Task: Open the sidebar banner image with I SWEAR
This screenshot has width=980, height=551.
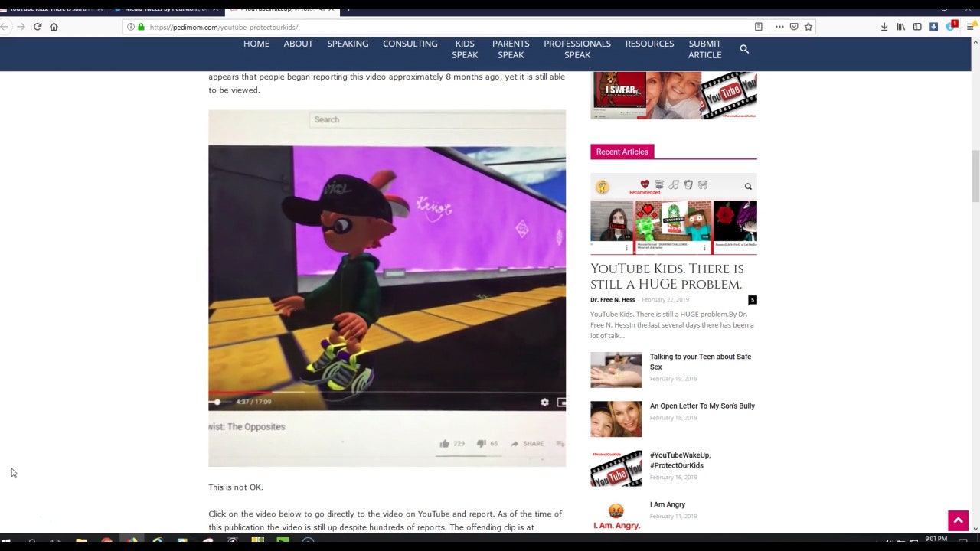Action: (x=674, y=96)
